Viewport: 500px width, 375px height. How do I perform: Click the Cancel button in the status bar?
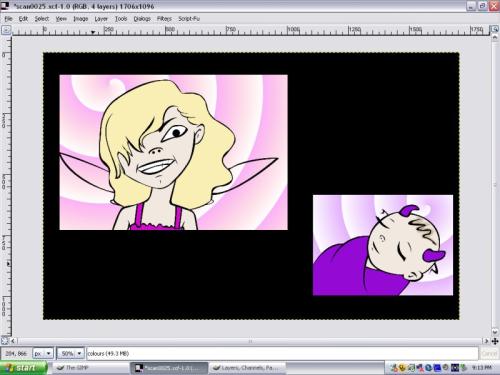pos(489,353)
